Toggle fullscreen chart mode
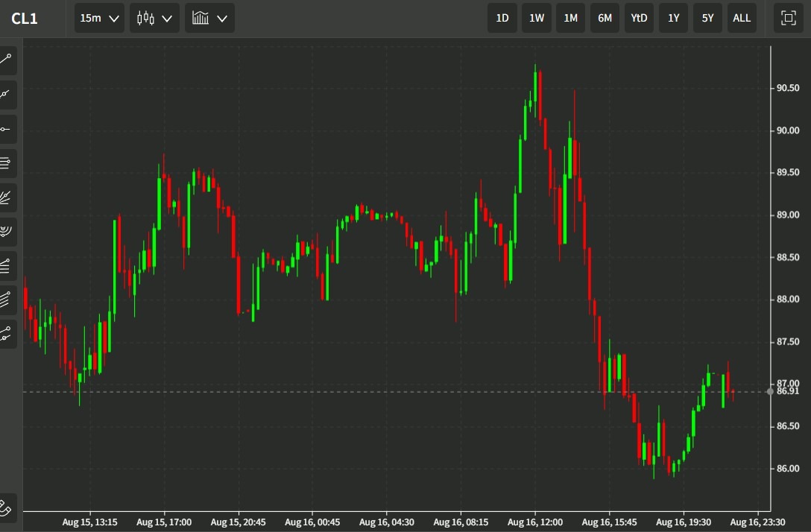Viewport: 811px width, 532px height. pos(788,18)
